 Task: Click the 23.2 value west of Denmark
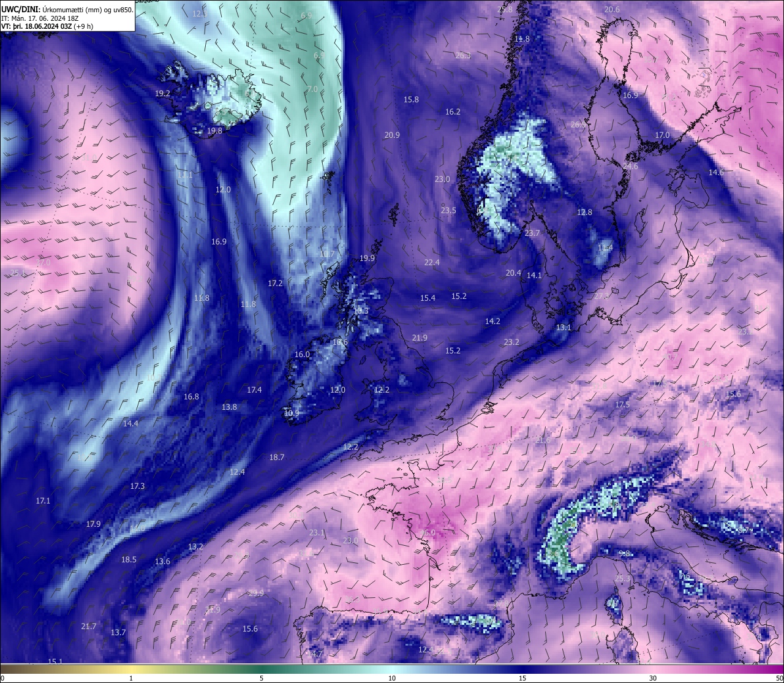coord(511,342)
